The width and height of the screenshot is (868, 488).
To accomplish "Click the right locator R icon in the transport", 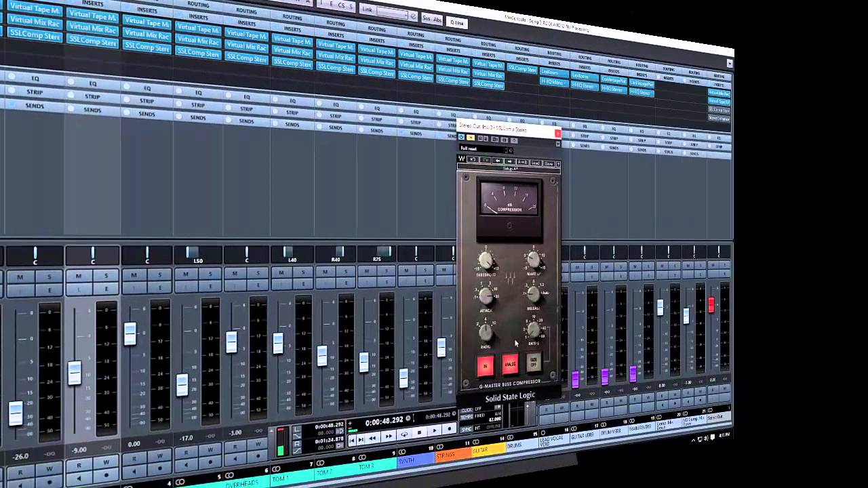I will pos(297,444).
